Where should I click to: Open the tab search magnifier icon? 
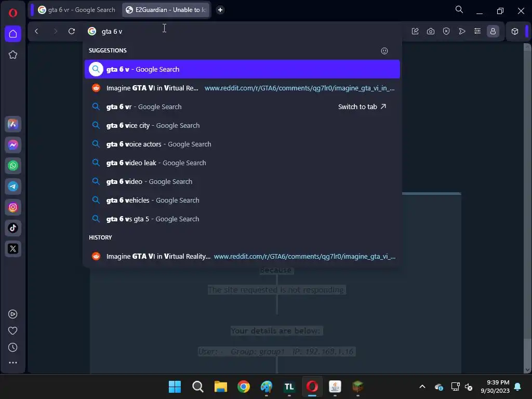click(459, 9)
